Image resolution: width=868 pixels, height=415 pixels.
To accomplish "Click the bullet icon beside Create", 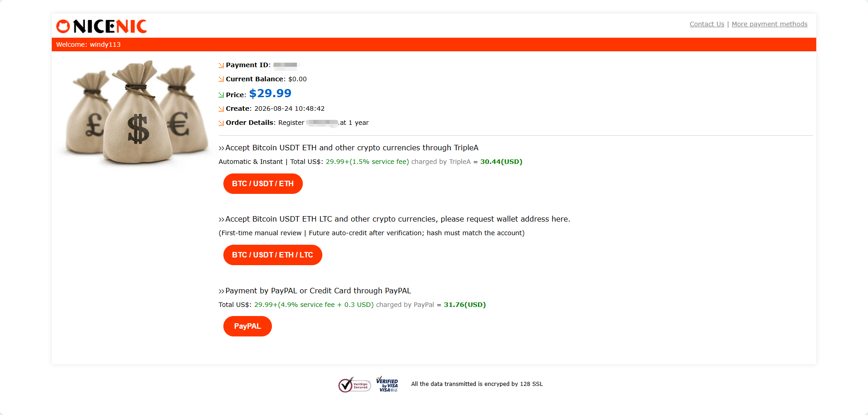I will 221,109.
